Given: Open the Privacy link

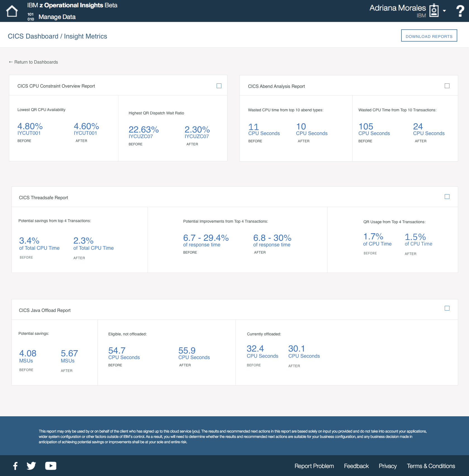Looking at the screenshot, I should pos(387,466).
